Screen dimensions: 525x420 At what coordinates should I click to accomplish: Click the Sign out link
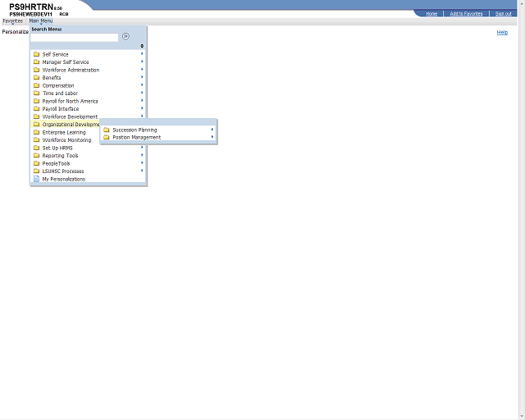tap(503, 13)
